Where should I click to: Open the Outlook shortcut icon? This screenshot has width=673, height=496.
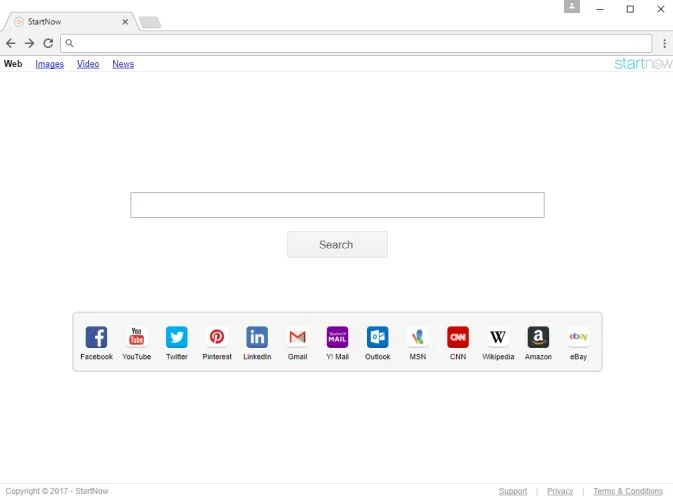coord(378,337)
